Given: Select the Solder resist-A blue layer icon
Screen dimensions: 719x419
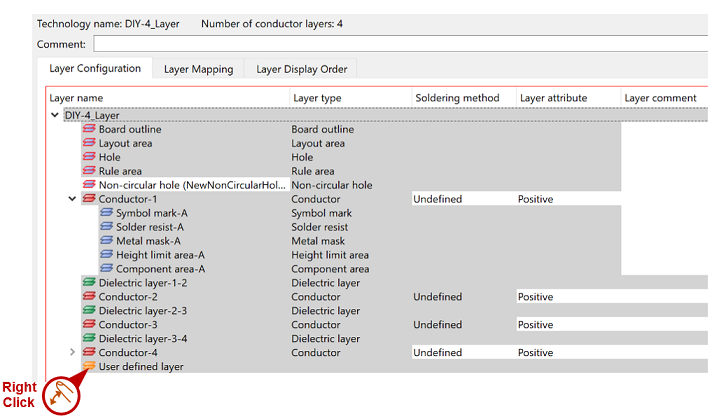Looking at the screenshot, I should 106,227.
